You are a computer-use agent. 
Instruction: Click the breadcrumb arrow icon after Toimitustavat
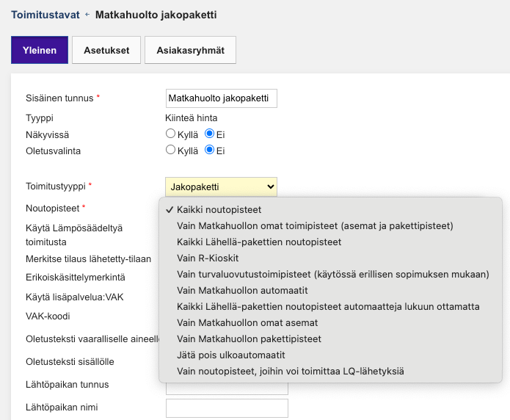tap(87, 15)
